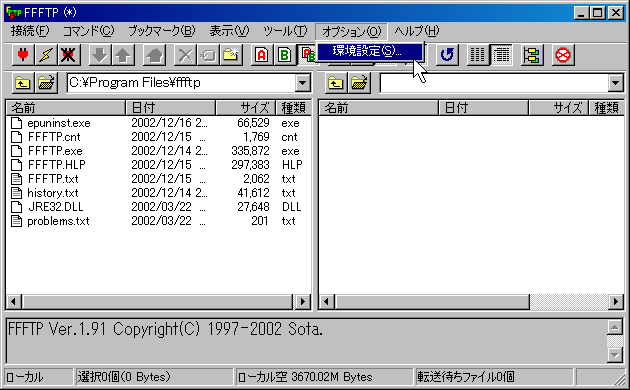Sort local files by サイズ column header
The image size is (630, 390).
[x=245, y=108]
